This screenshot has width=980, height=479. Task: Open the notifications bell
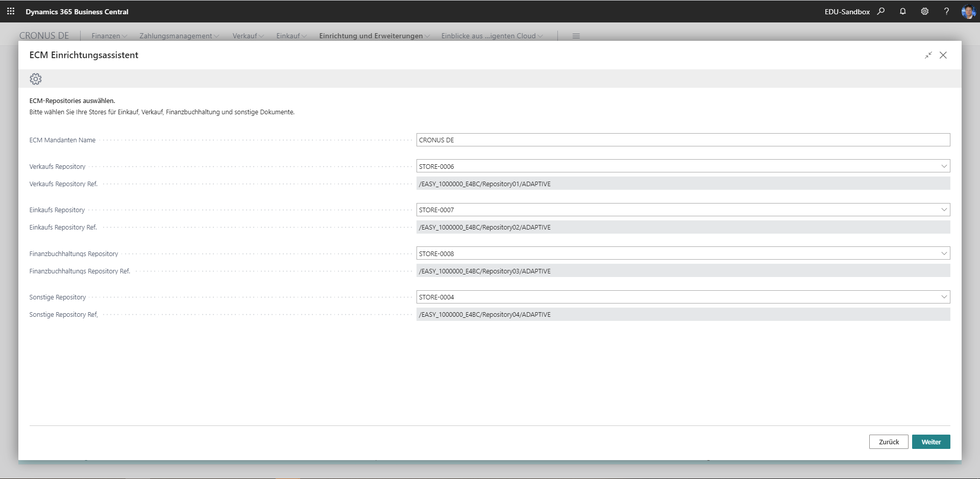click(902, 11)
